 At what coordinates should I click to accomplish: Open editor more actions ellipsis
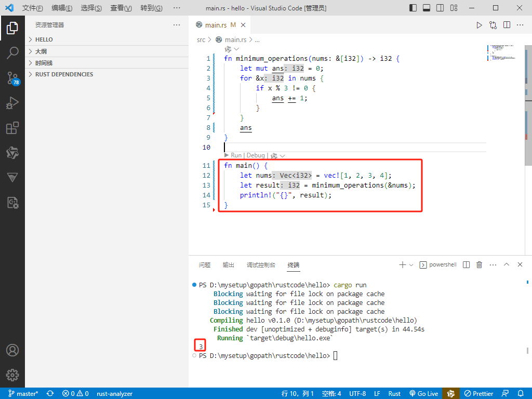pyautogui.click(x=520, y=25)
